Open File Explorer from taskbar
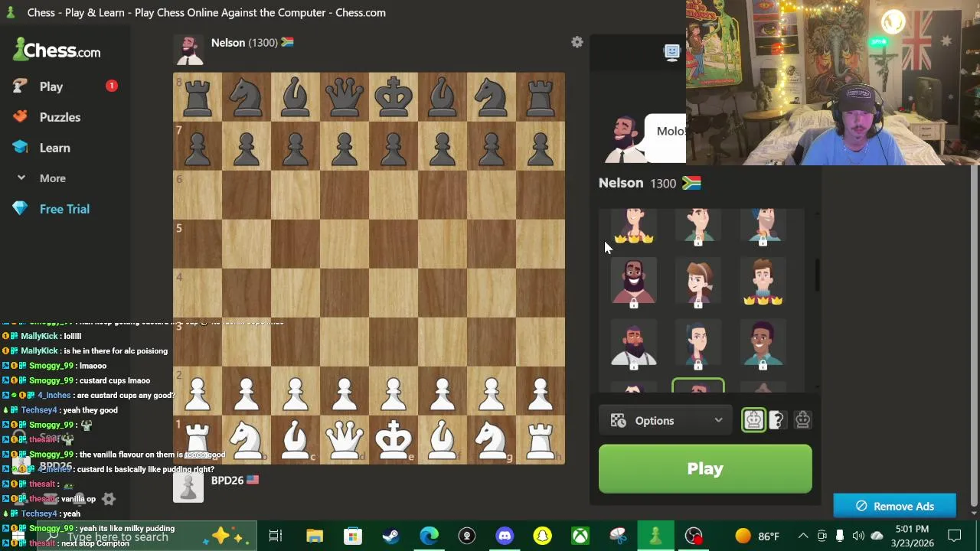This screenshot has height=551, width=980. (314, 536)
